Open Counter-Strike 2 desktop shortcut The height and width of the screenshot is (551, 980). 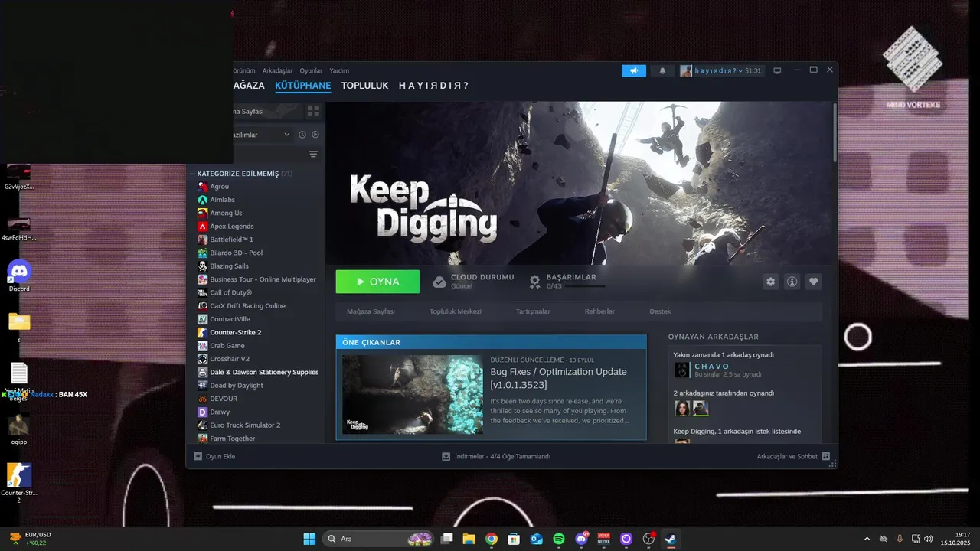pos(19,482)
